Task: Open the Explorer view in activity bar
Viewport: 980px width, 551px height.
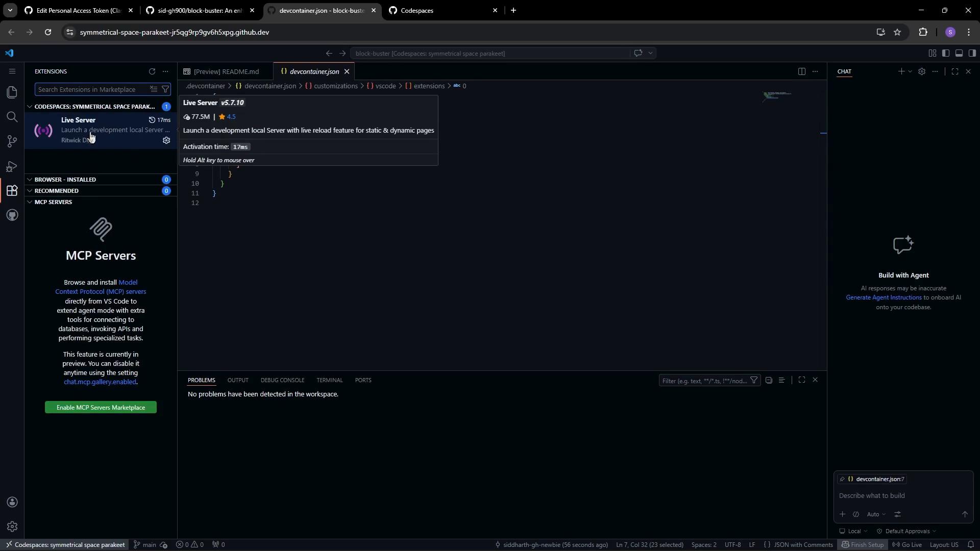Action: pos(12,92)
